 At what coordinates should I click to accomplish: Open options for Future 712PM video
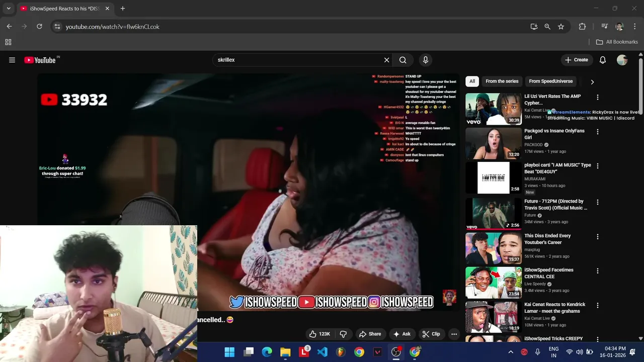(598, 202)
